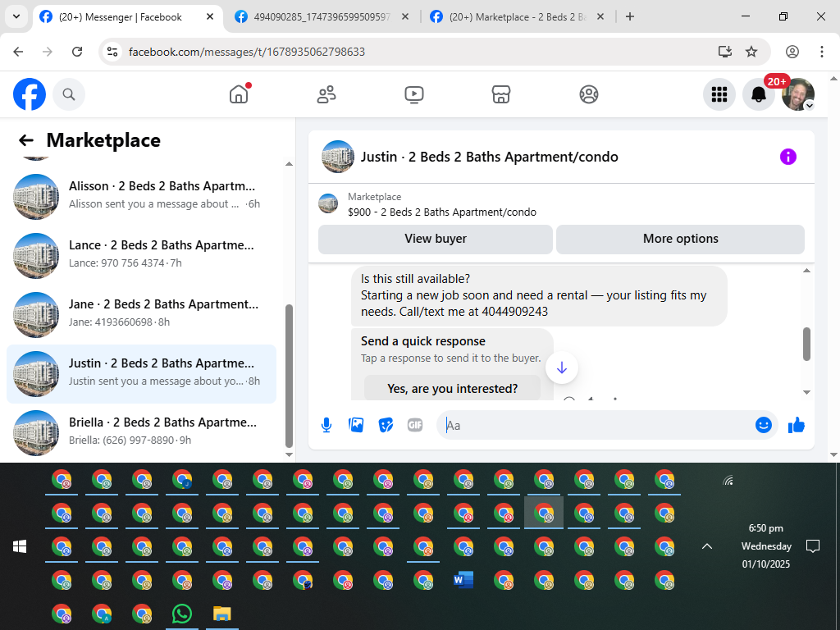Send quick reply "Yes, are you interested?"

(452, 388)
